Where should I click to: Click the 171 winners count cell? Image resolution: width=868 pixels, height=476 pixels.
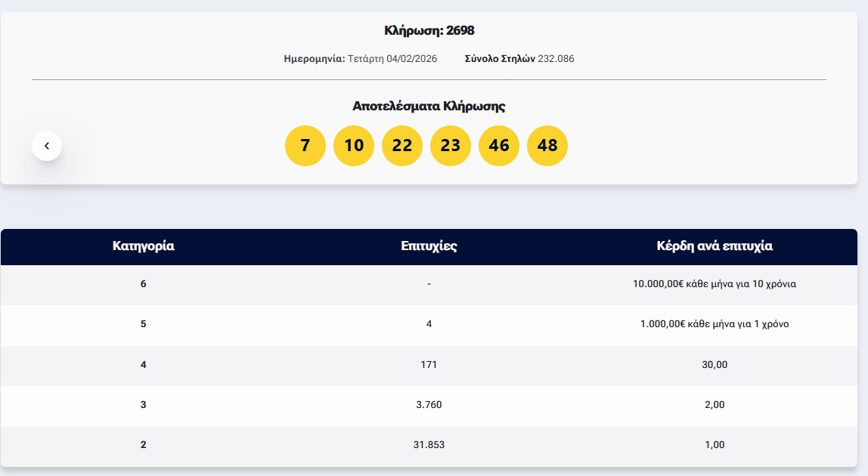pyautogui.click(x=429, y=365)
